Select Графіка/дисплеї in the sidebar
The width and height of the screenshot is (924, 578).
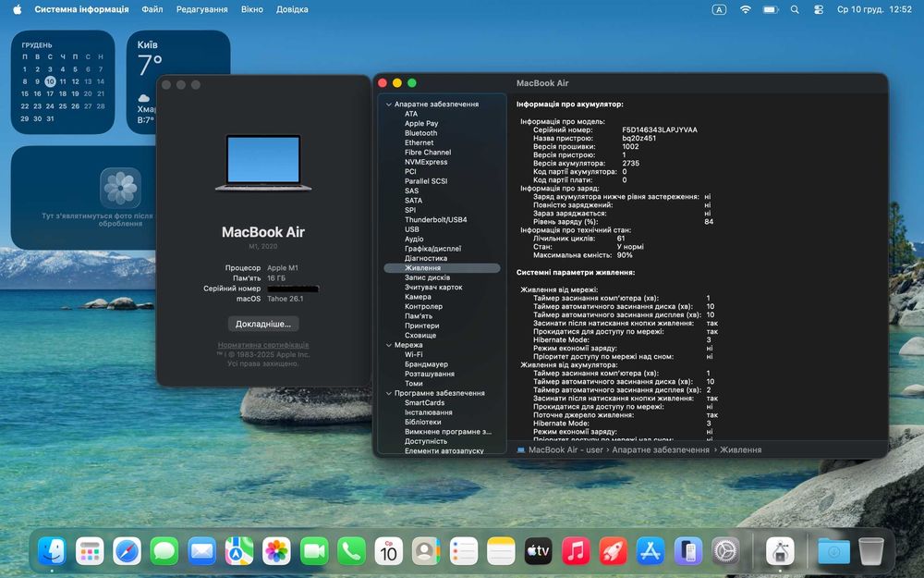tap(432, 249)
